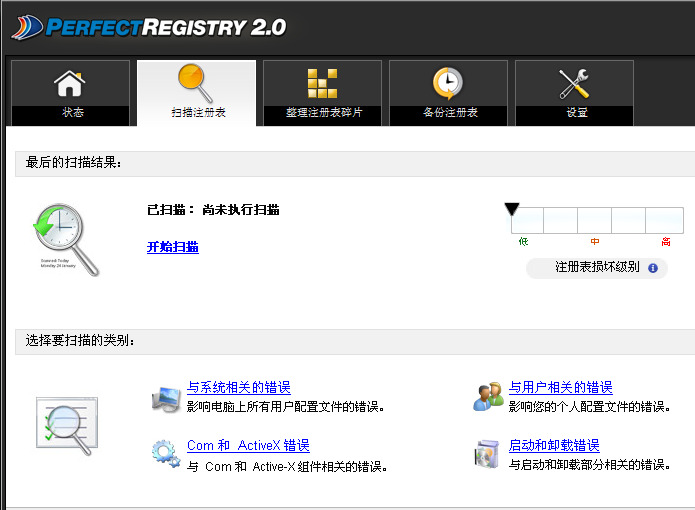The width and height of the screenshot is (695, 510).
Task: Click the last scan clock magnifier icon
Action: [x=66, y=240]
